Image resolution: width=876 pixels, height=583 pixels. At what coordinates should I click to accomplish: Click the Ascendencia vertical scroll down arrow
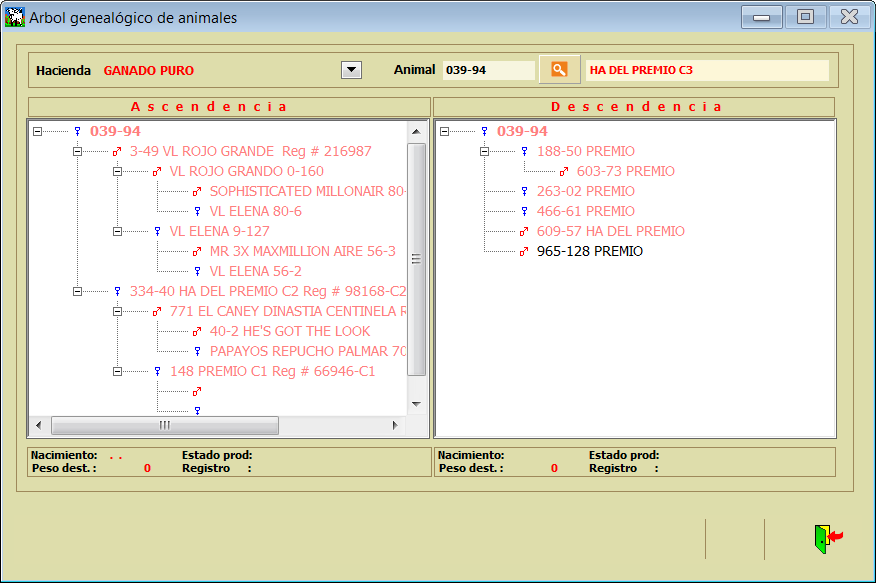[417, 404]
